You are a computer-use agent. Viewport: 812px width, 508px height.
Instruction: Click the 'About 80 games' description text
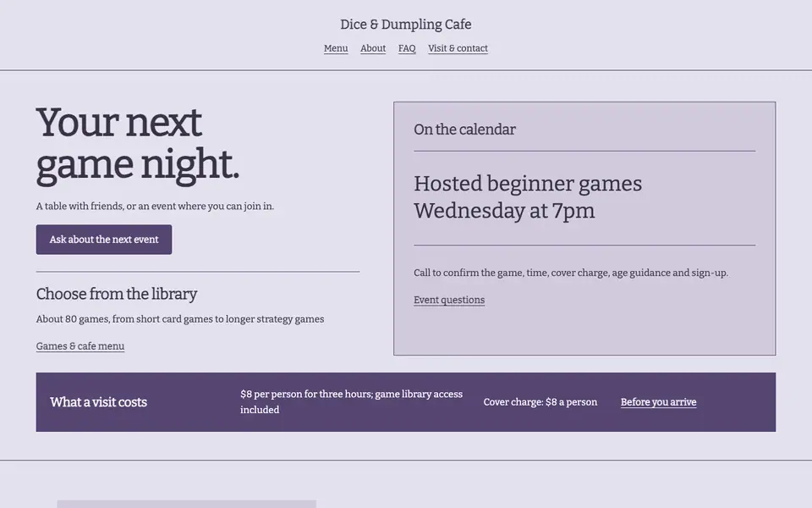click(x=180, y=319)
